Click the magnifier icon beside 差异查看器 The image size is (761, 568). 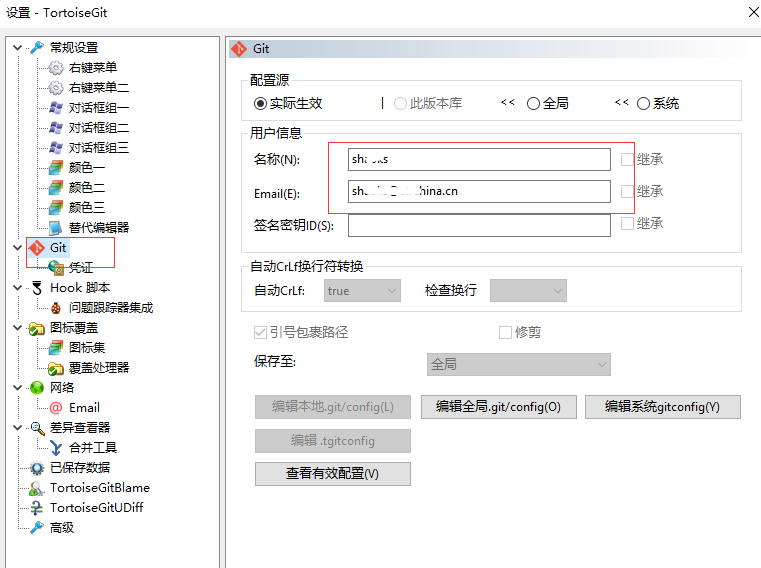(37, 427)
